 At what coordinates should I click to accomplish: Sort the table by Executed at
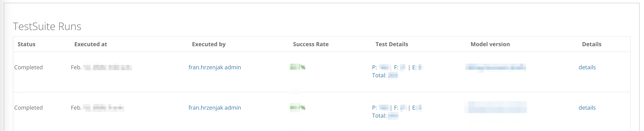pyautogui.click(x=90, y=44)
